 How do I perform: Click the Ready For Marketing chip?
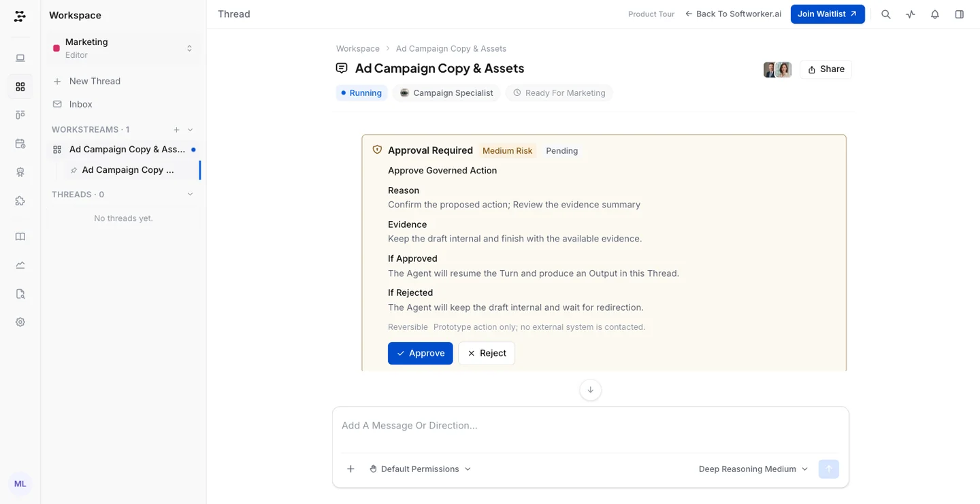click(x=559, y=93)
